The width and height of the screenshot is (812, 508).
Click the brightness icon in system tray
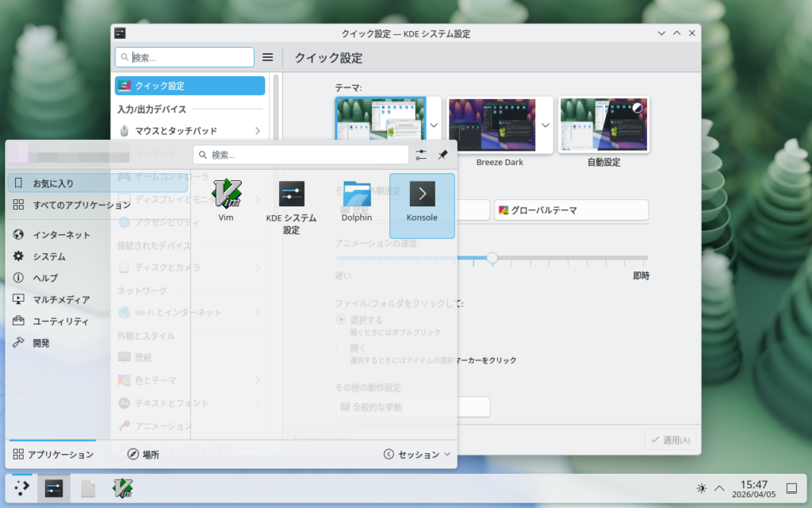pos(700,488)
